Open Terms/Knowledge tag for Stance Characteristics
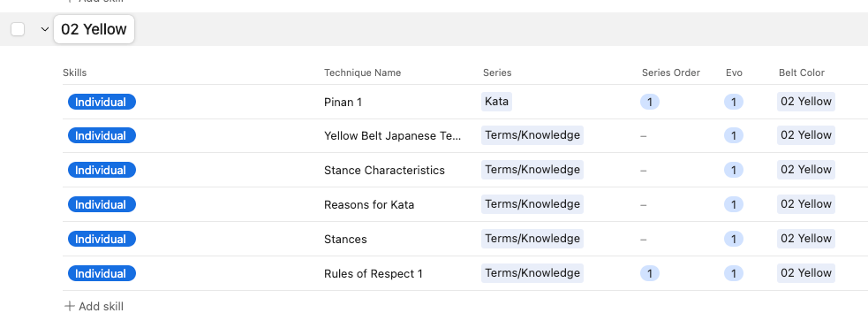The height and width of the screenshot is (336, 868). (532, 170)
